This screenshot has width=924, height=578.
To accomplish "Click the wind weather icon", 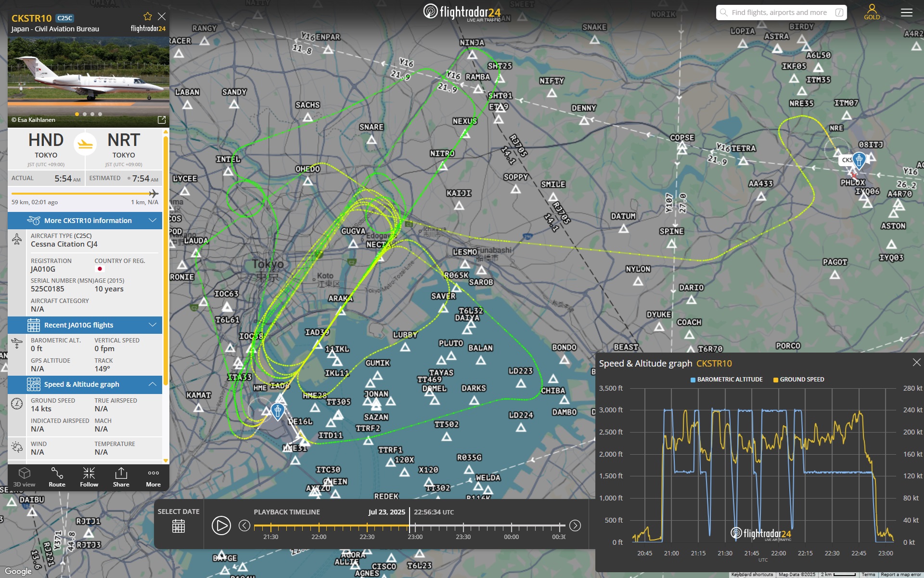I will pos(17,447).
